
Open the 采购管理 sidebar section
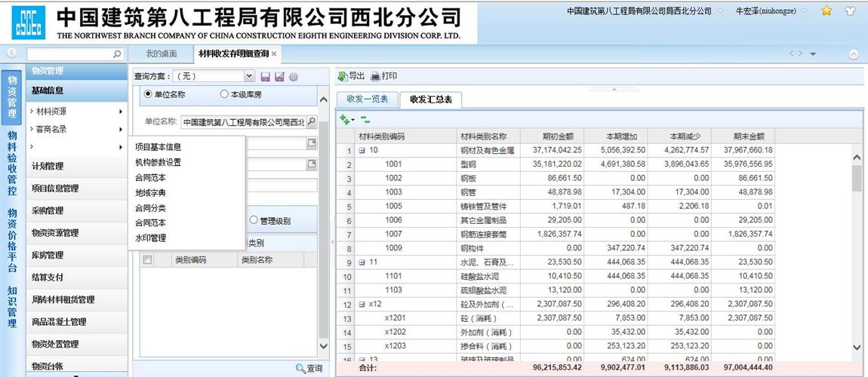pos(77,211)
